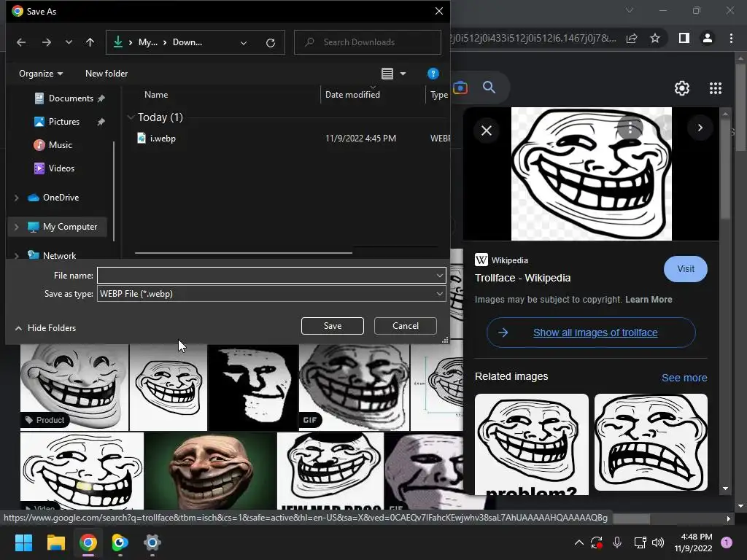Click the Cancel button
Image resolution: width=747 pixels, height=560 pixels.
pos(406,326)
